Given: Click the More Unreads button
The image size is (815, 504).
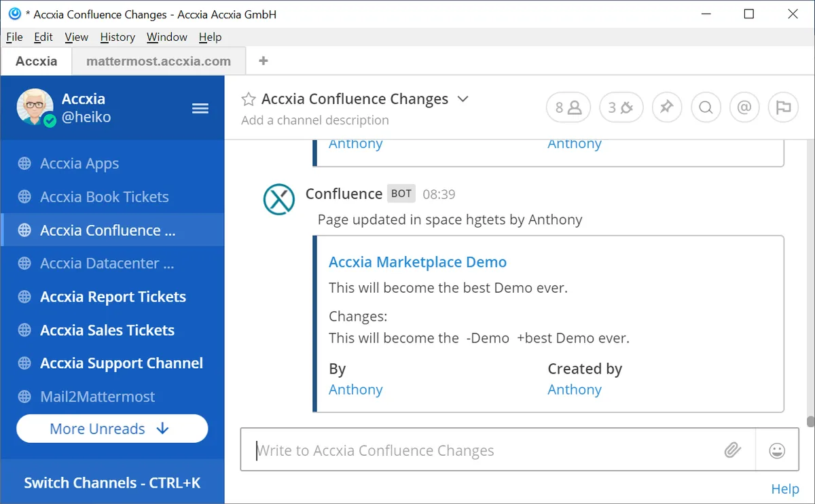Looking at the screenshot, I should pyautogui.click(x=112, y=429).
